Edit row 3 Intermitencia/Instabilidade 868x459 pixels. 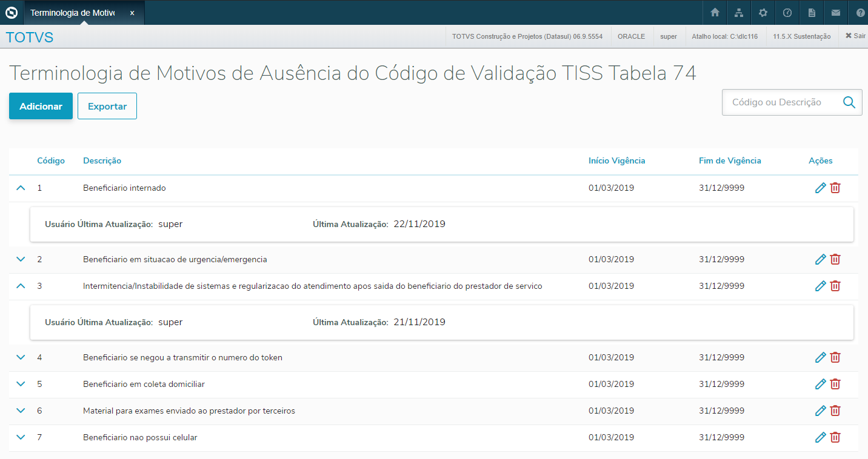tap(821, 286)
